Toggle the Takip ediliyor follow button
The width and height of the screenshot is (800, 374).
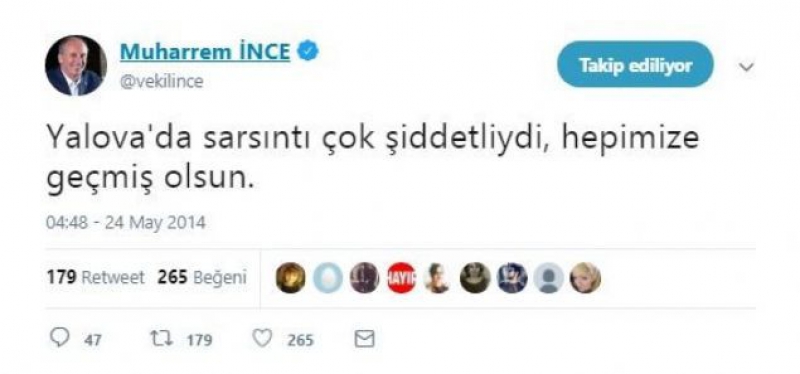pos(635,65)
